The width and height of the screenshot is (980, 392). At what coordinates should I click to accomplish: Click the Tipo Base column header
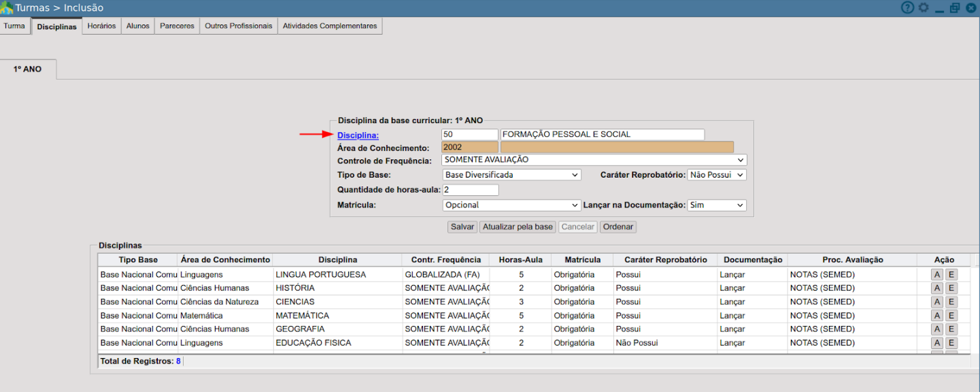point(138,260)
